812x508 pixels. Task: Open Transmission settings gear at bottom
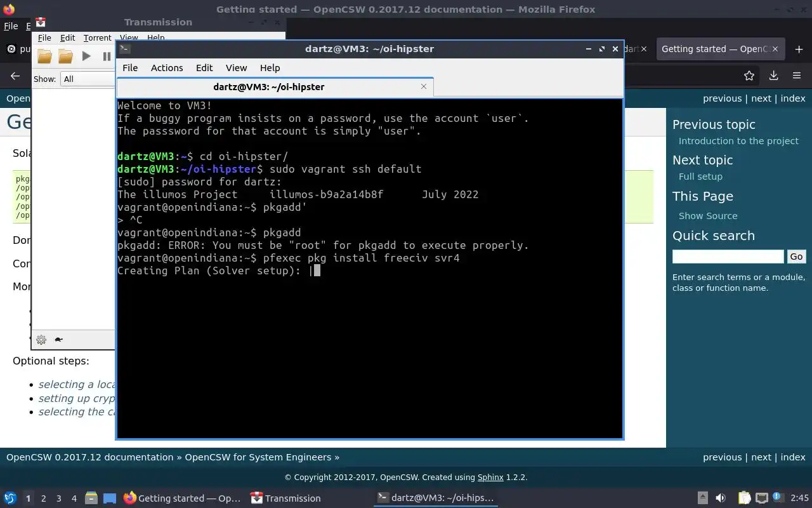point(41,340)
